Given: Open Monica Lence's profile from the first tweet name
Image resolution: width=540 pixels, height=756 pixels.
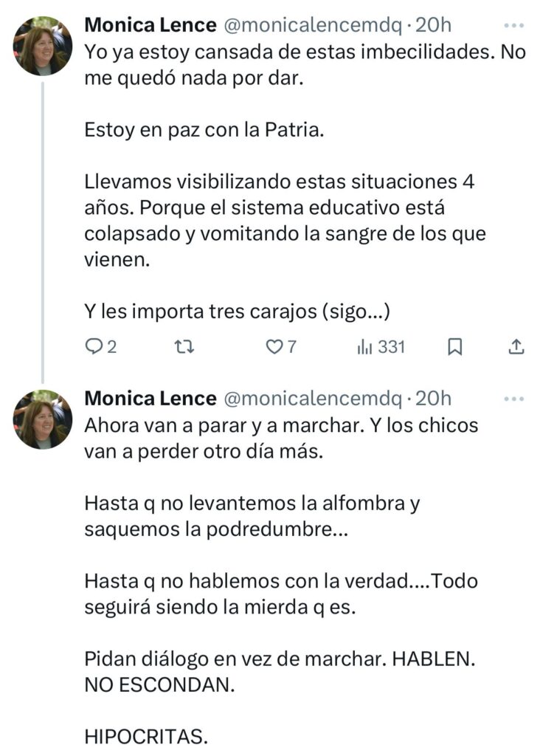Looking at the screenshot, I should click(150, 25).
